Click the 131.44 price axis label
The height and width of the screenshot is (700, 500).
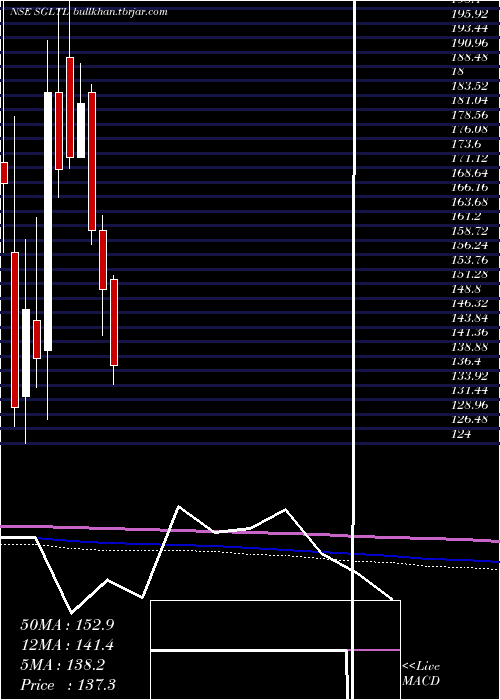point(469,391)
